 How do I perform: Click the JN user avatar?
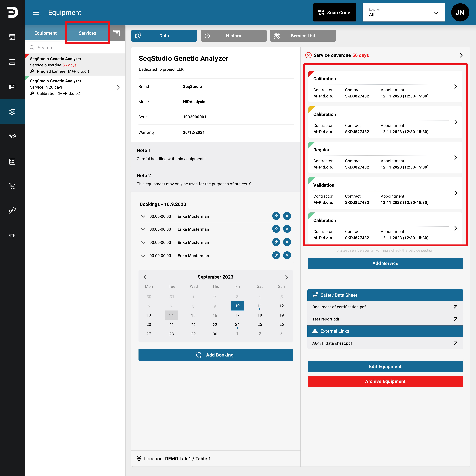click(460, 13)
